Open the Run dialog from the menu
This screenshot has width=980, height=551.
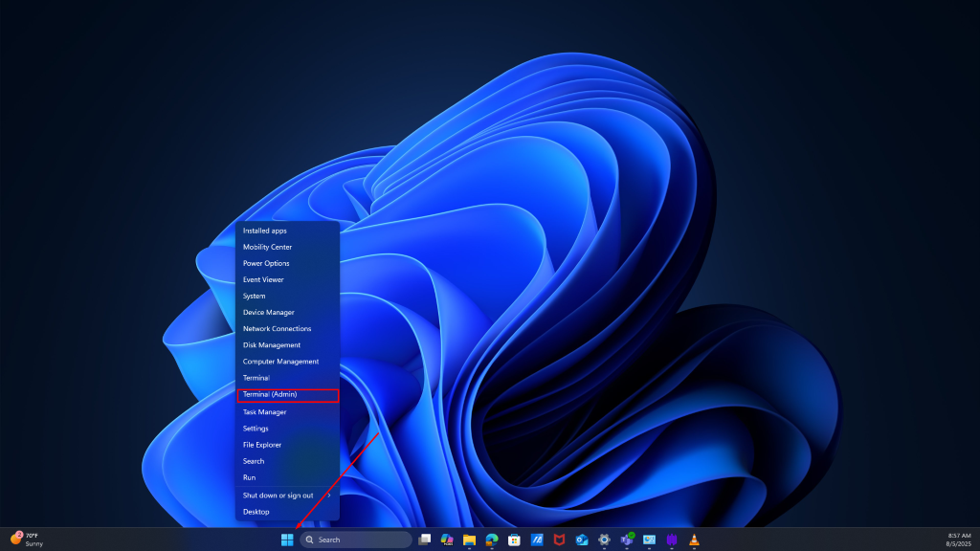pos(248,477)
